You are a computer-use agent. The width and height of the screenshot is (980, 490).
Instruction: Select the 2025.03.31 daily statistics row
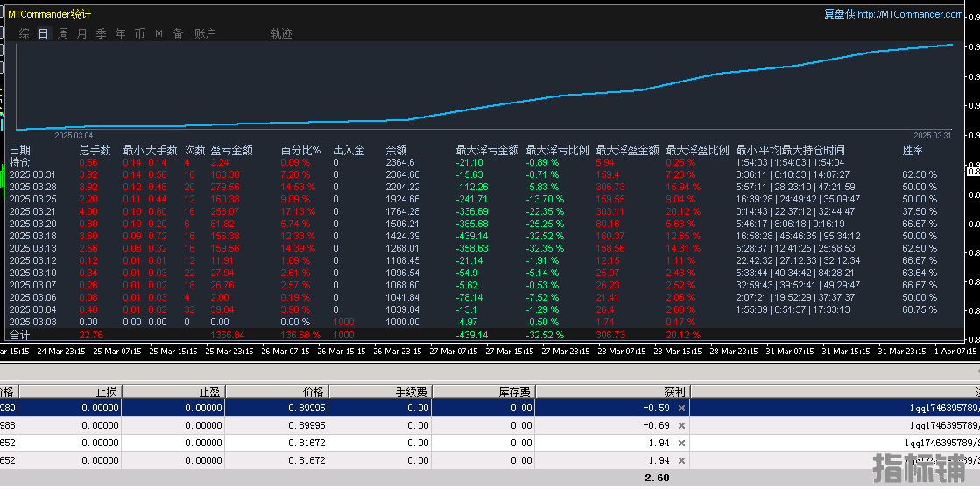click(x=32, y=174)
